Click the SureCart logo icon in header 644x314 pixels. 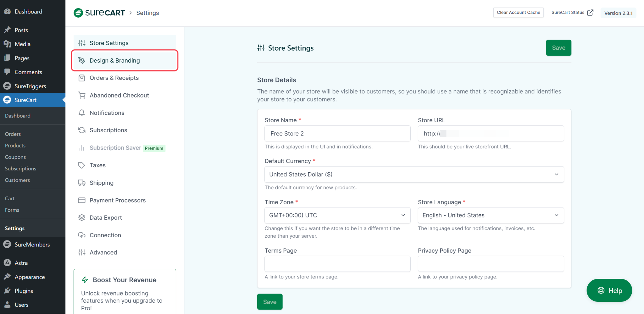78,13
